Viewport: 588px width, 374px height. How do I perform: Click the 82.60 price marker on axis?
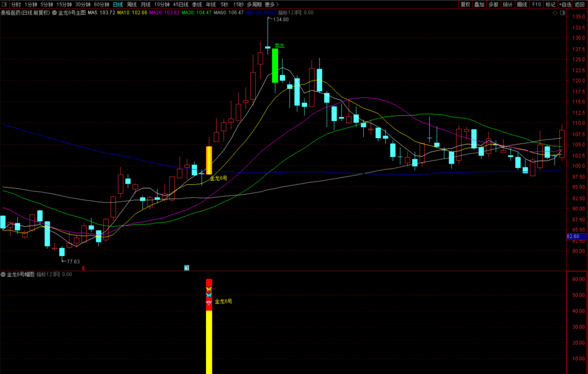pyautogui.click(x=576, y=236)
